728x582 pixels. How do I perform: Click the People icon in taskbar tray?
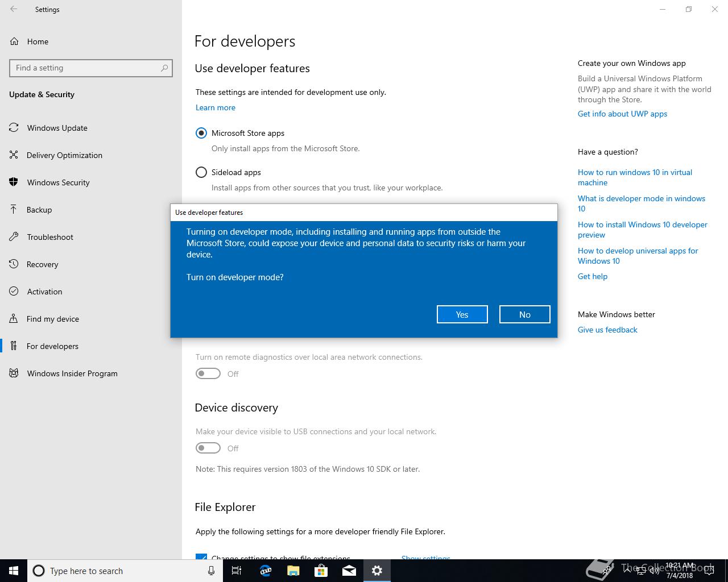click(607, 571)
